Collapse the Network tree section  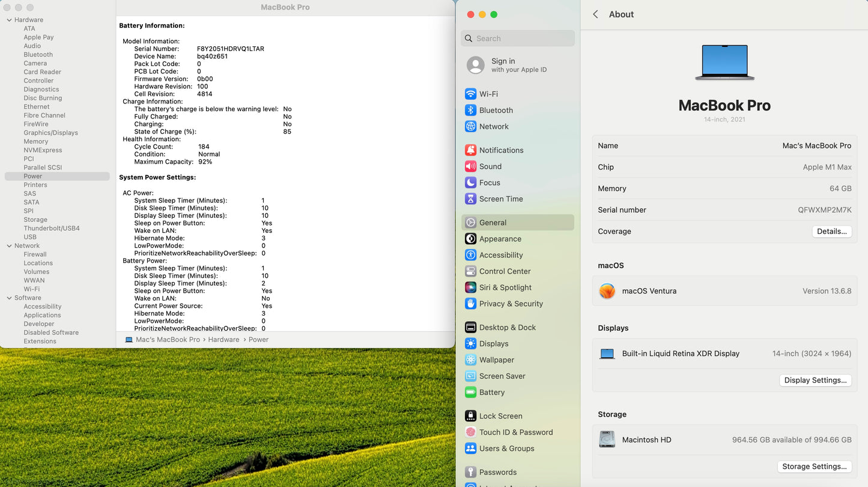coord(9,246)
